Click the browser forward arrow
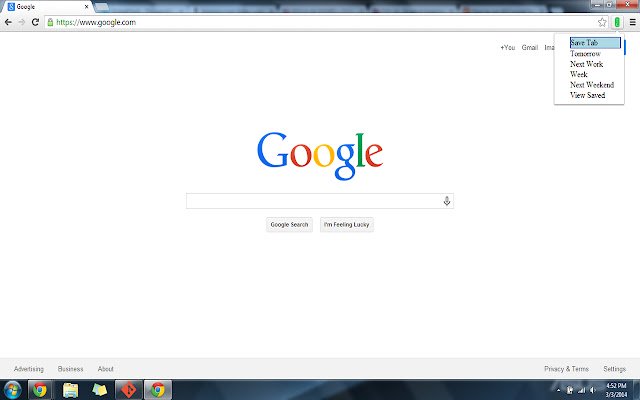Screen dimensions: 640x400 [x=22, y=22]
